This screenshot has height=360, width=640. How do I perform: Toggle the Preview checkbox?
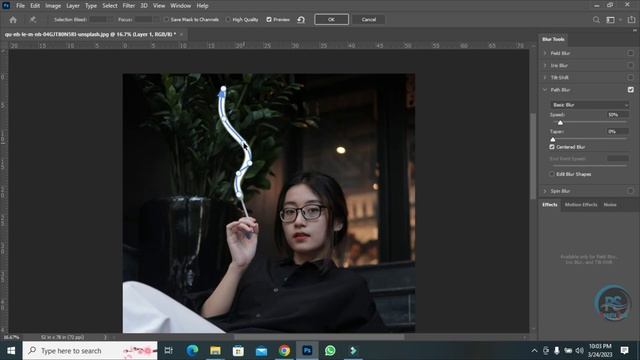coord(269,20)
